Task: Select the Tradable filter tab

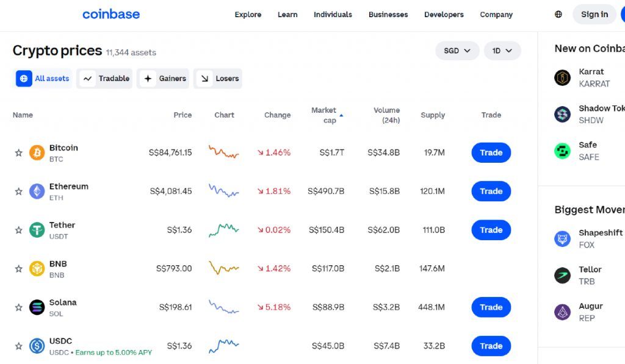Action: 104,79
